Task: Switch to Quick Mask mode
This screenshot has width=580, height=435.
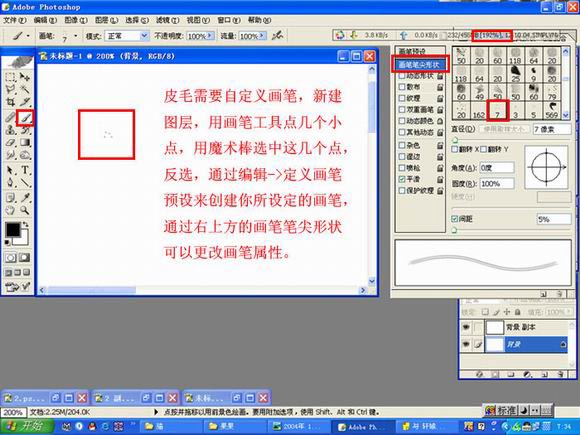Action: (24, 257)
